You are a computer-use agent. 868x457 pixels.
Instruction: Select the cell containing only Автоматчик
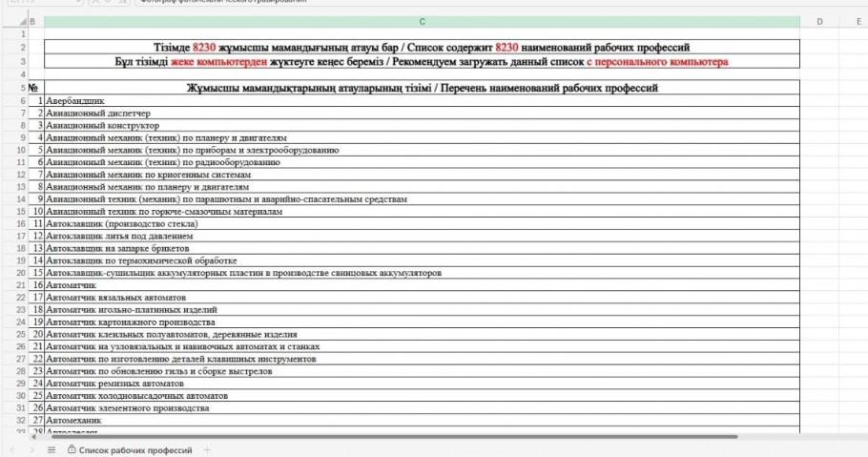click(422, 285)
